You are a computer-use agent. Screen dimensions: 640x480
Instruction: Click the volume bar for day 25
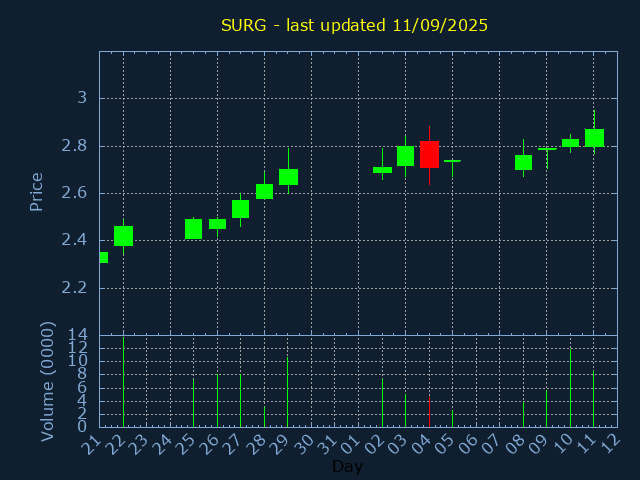click(193, 403)
